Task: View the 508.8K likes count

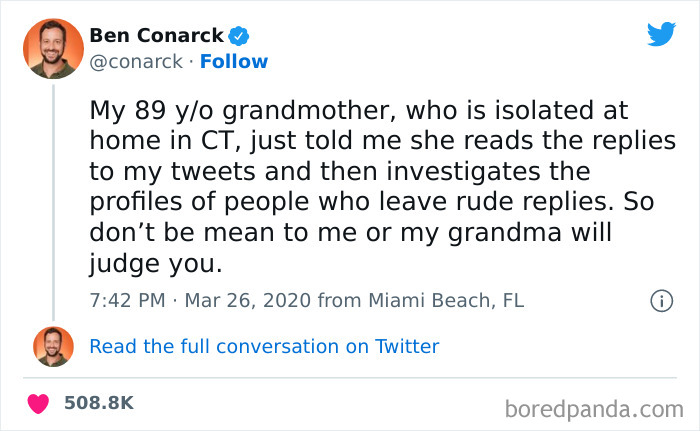Action: click(x=98, y=403)
